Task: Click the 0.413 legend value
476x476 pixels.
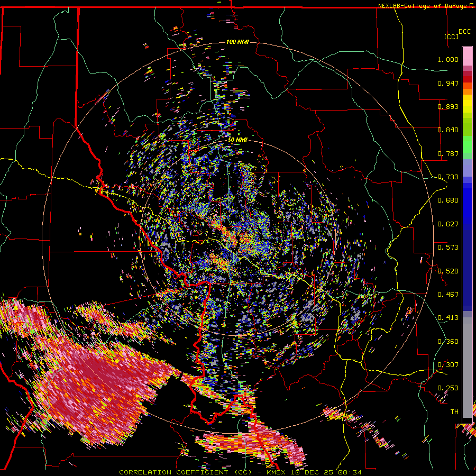Action: tap(448, 318)
